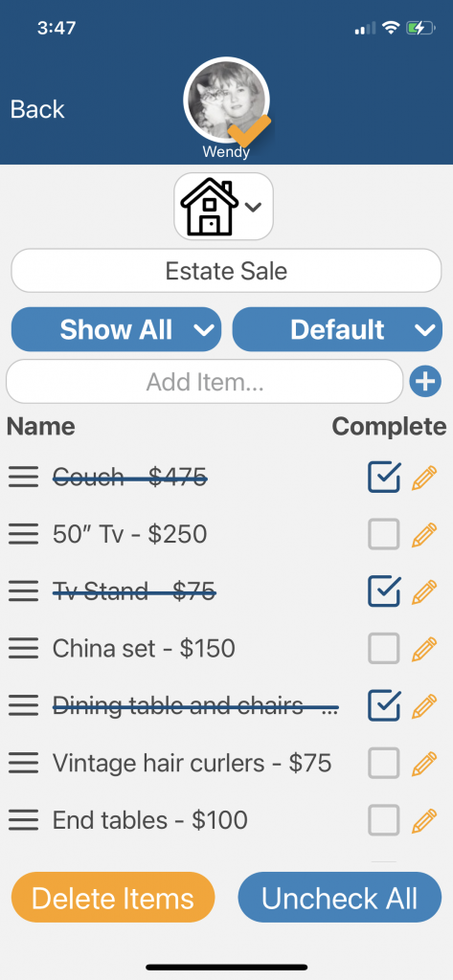Tap Uncheck All button
The width and height of the screenshot is (453, 980).
click(x=340, y=898)
